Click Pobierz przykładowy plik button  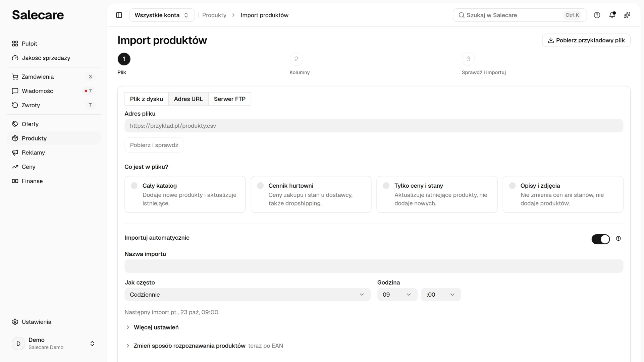[586, 40]
